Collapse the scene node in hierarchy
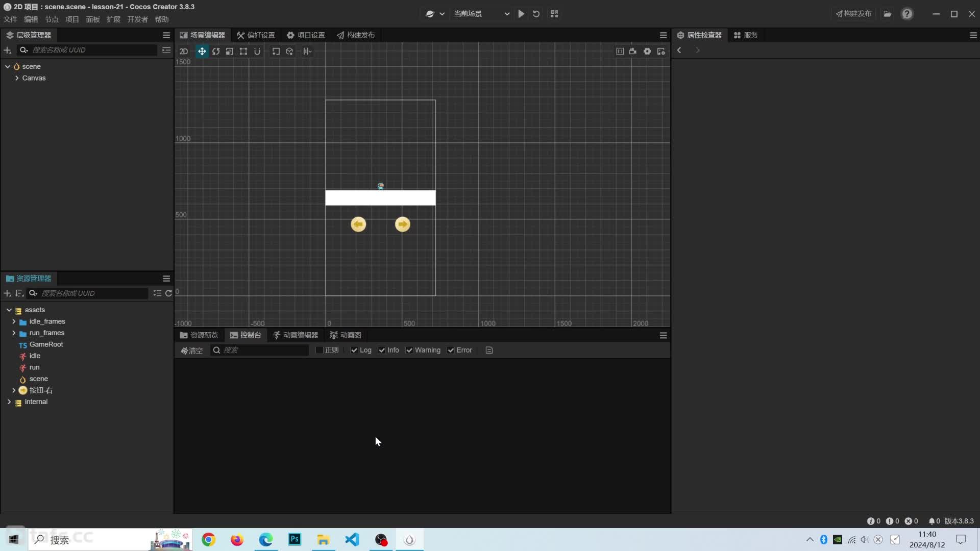 point(8,67)
